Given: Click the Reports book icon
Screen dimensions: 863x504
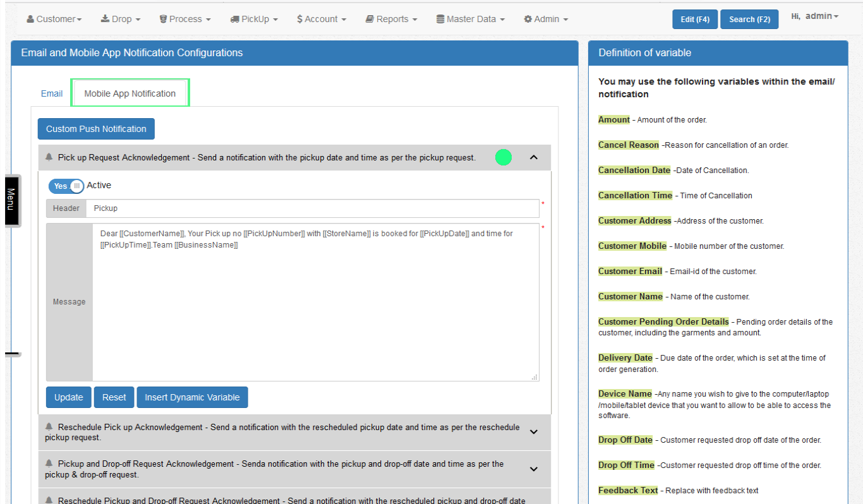Looking at the screenshot, I should click(x=370, y=19).
